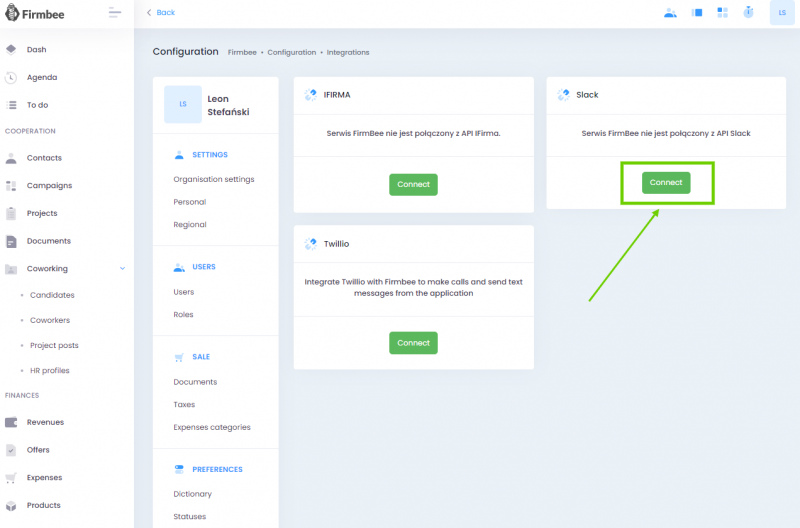Click the Projects clipboard icon
The width and height of the screenshot is (800, 528).
(11, 213)
